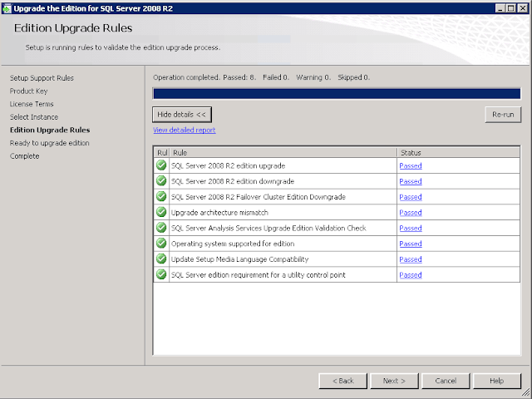Select the Select Instance step

pyautogui.click(x=34, y=117)
